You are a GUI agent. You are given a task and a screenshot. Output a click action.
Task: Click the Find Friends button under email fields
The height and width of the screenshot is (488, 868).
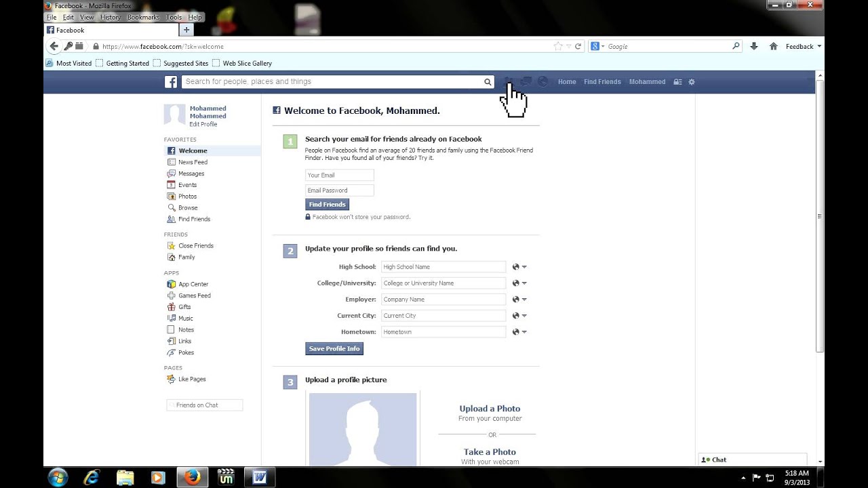(x=327, y=205)
